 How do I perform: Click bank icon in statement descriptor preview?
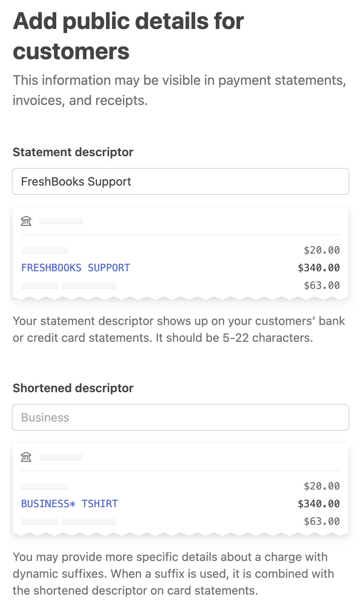click(26, 221)
